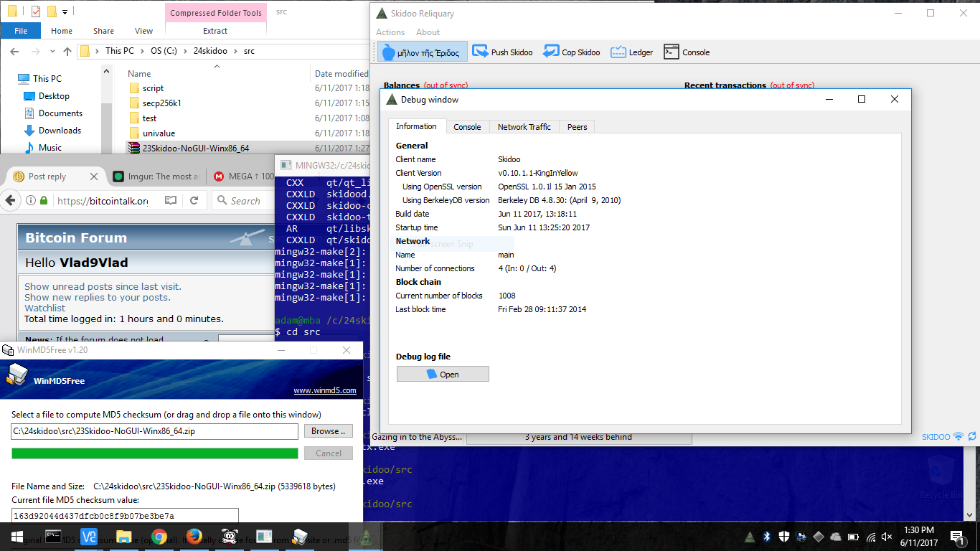Open the About menu in Skidoo Reliquary
Viewport: 980px width, 551px height.
point(428,32)
